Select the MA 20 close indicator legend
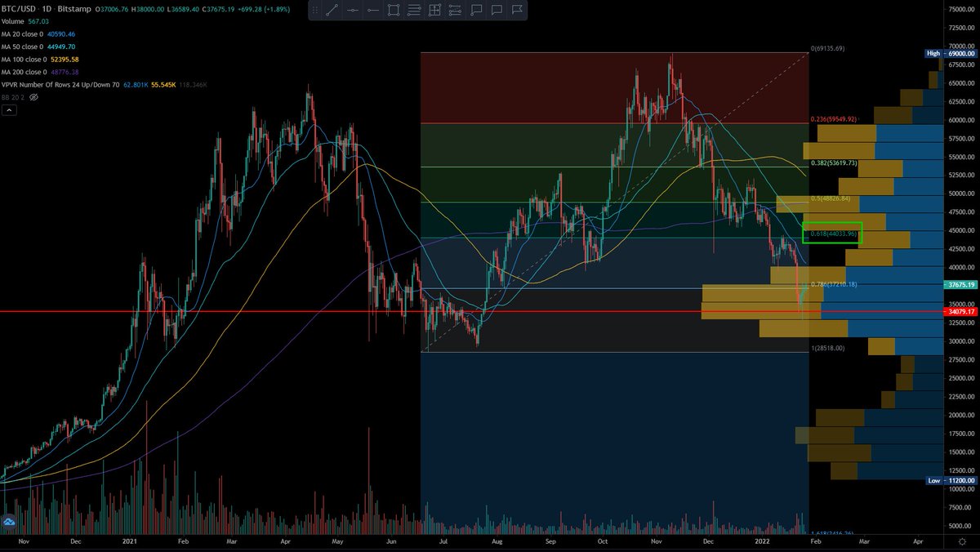Screen dimensions: 980x552 click(23, 34)
